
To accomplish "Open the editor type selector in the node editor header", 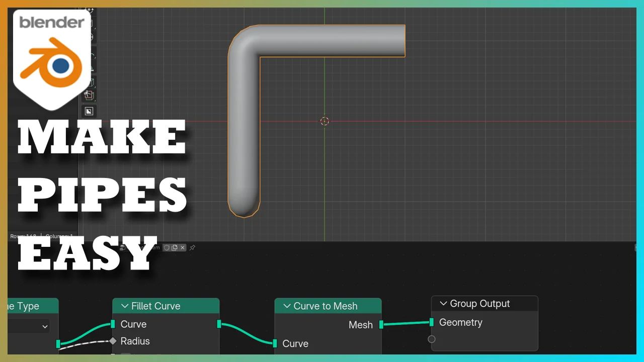I will pyautogui.click(x=122, y=247).
